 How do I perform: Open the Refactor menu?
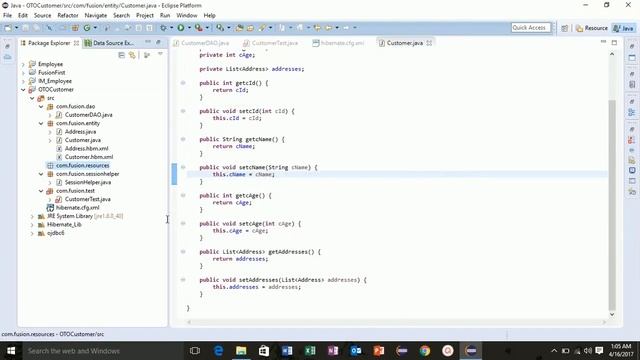tap(68, 16)
